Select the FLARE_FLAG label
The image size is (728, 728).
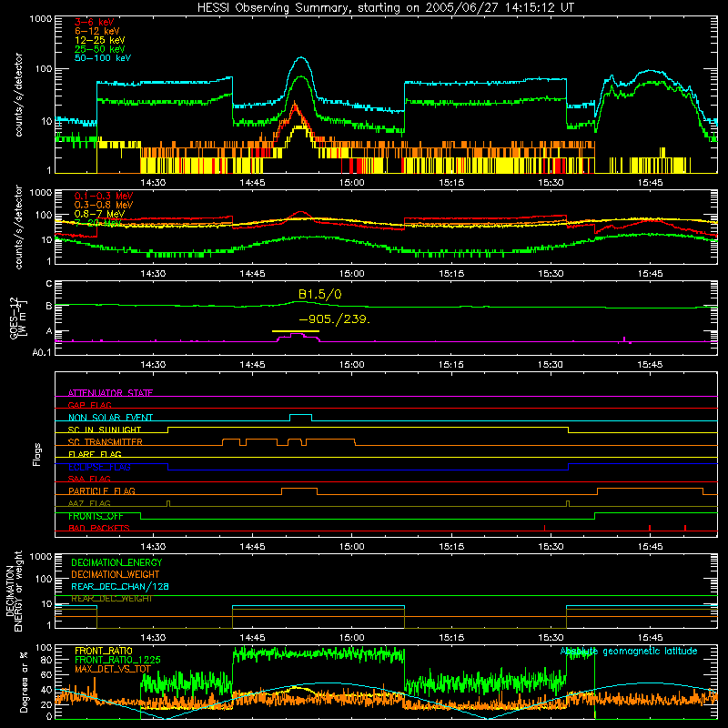pos(95,454)
